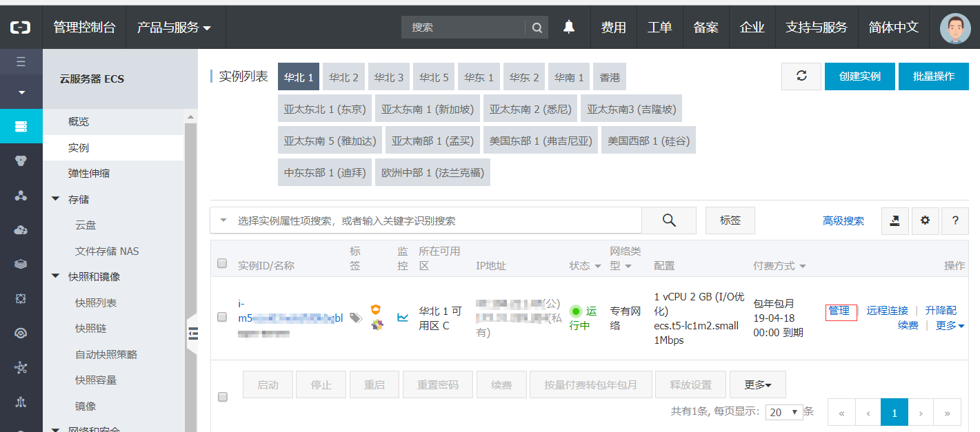The height and width of the screenshot is (432, 980).
Task: Click the magnifier icon in the top search bar
Action: click(x=537, y=28)
